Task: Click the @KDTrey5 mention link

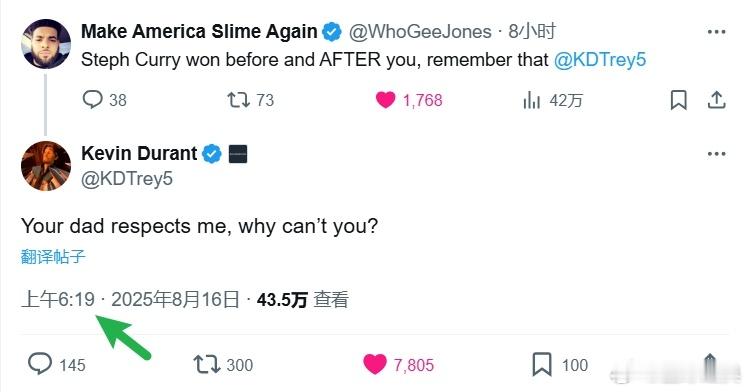Action: [x=600, y=60]
